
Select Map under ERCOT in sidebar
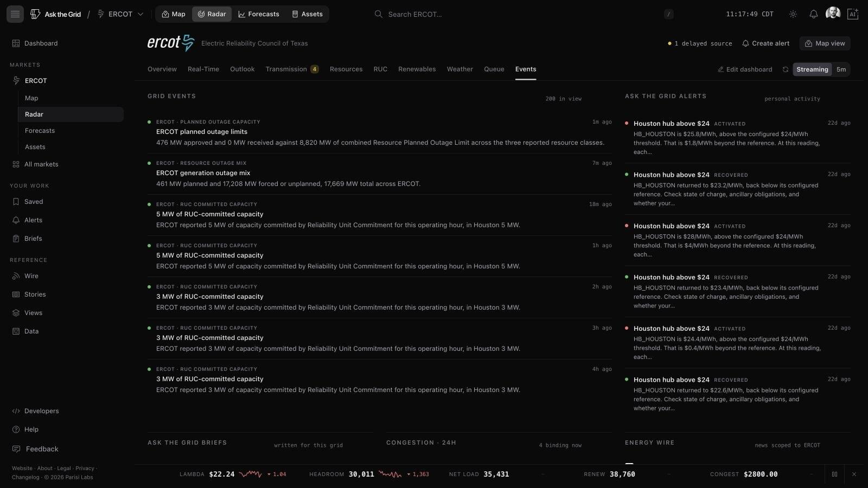tap(71, 98)
